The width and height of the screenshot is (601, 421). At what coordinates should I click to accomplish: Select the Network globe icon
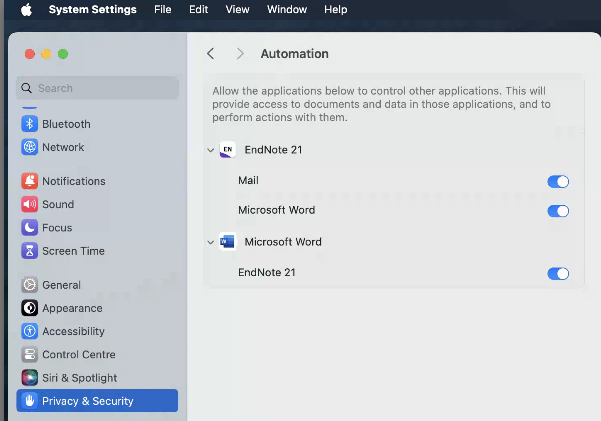coord(30,147)
